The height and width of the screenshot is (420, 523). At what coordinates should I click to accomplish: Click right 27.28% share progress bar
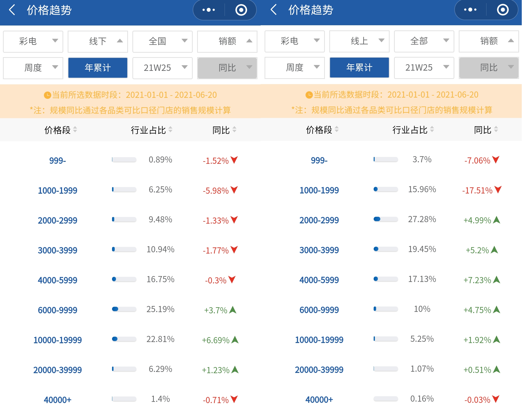[386, 219]
